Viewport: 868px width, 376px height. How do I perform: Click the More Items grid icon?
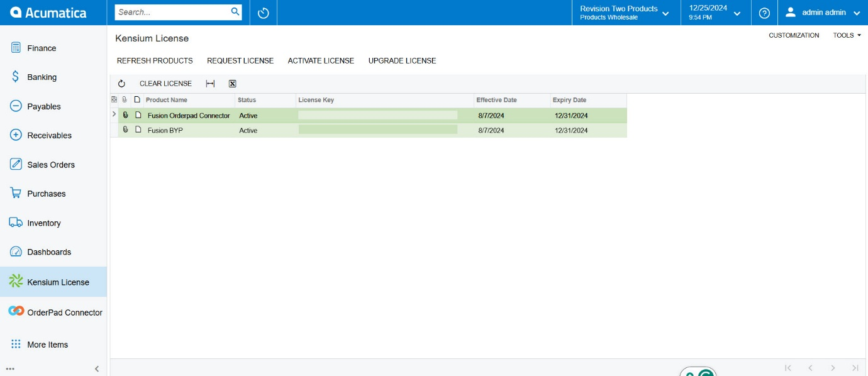[16, 344]
